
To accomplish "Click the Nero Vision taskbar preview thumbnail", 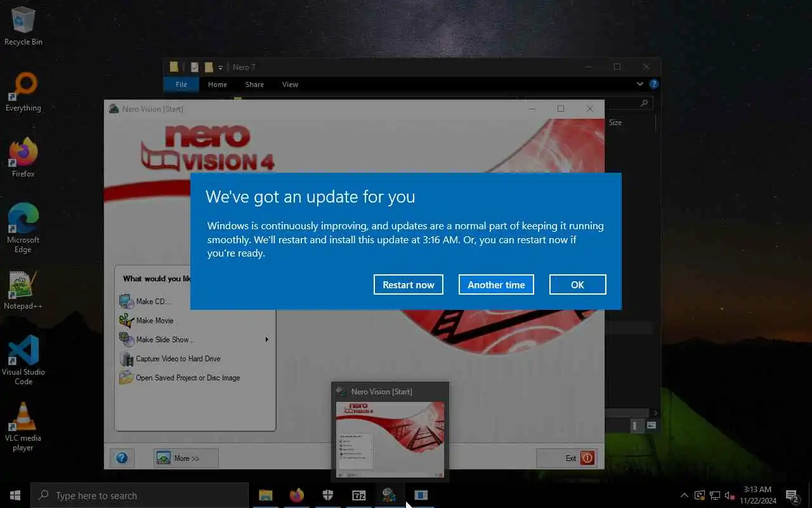I will tap(390, 439).
